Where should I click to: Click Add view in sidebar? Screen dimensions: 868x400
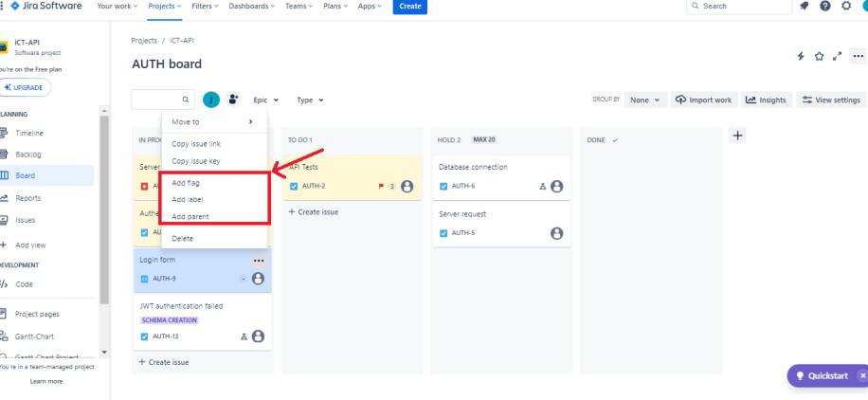[30, 245]
